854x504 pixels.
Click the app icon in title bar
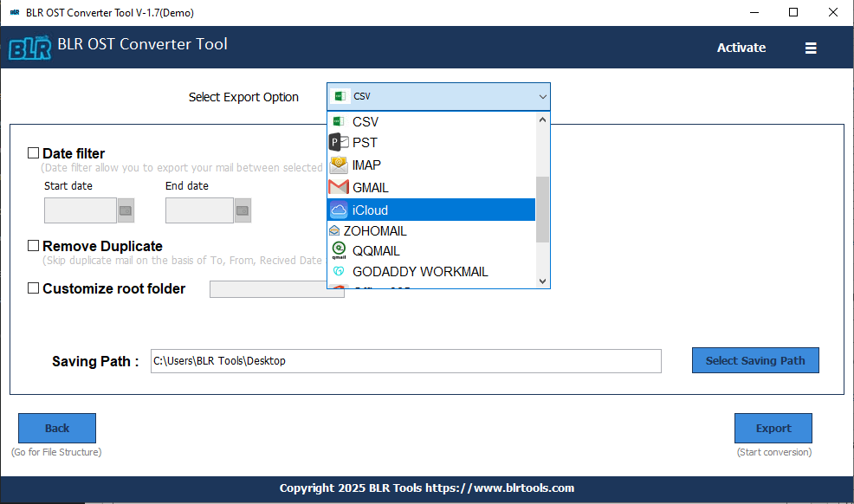point(15,12)
